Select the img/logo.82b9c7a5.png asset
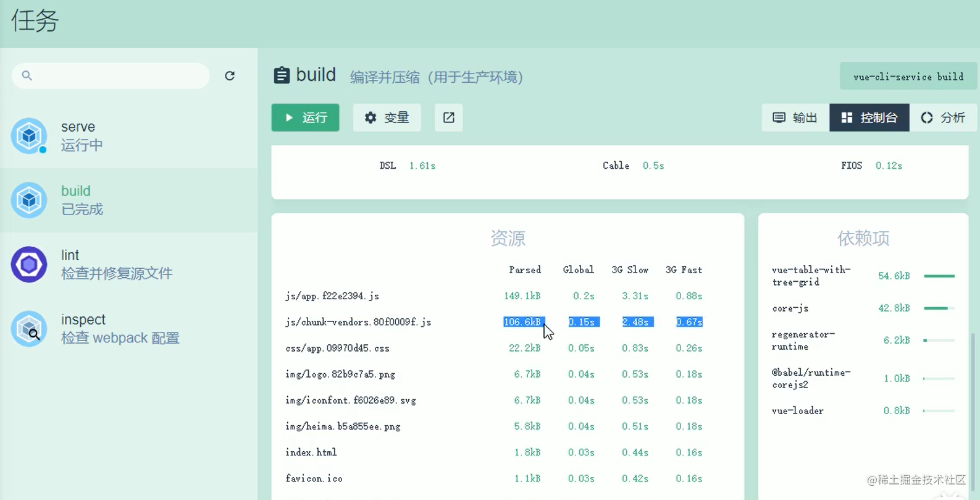The image size is (980, 500). click(x=340, y=374)
